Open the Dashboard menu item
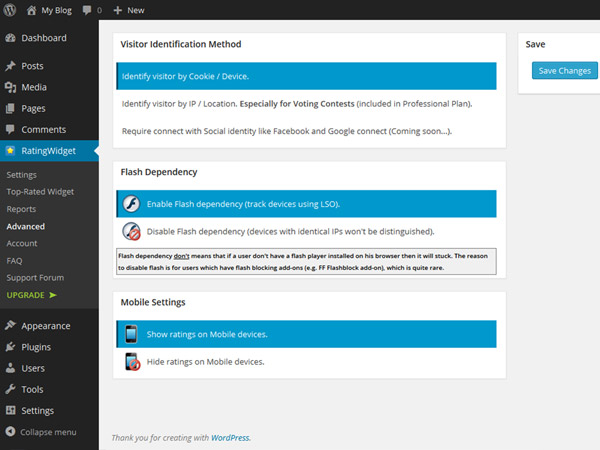Screen dimensions: 600x450 49,38
